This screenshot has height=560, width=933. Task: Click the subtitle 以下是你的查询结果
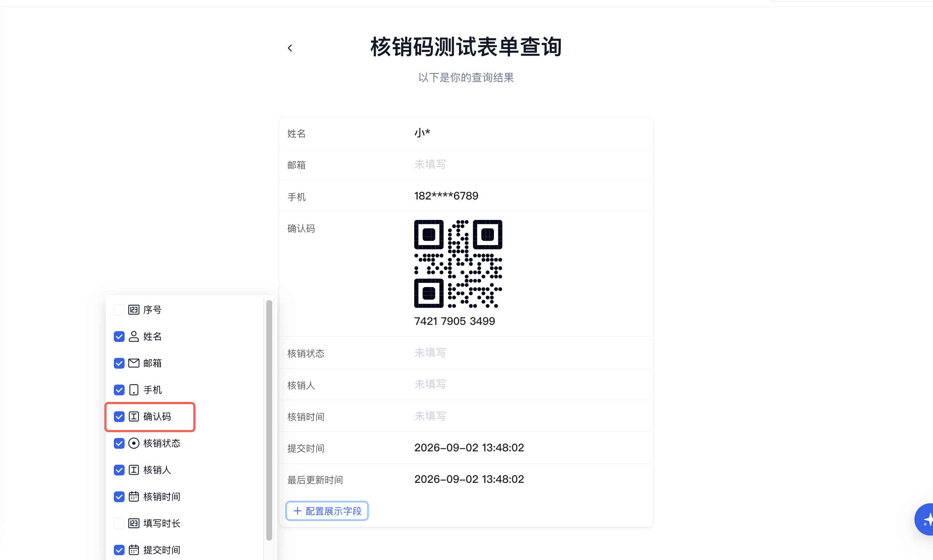pyautogui.click(x=466, y=78)
